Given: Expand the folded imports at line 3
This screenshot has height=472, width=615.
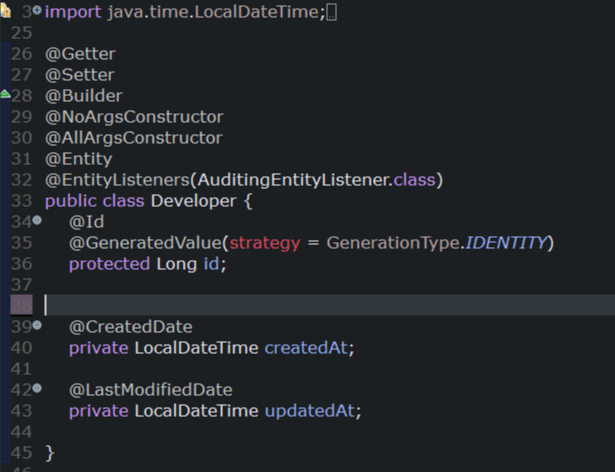Looking at the screenshot, I should (x=37, y=10).
